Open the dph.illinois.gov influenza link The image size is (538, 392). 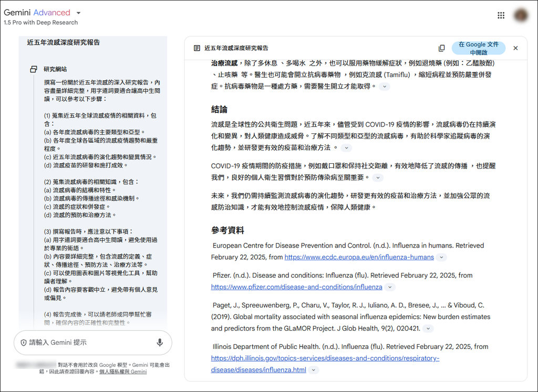(325, 364)
